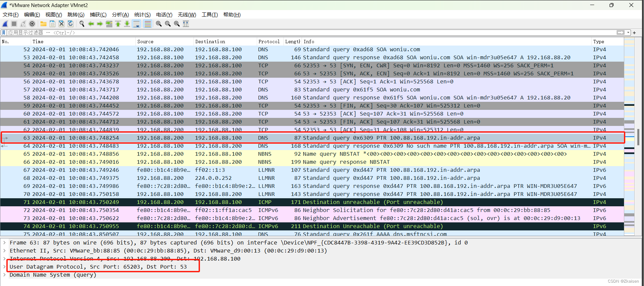The width and height of the screenshot is (644, 286).
Task: Expand the User Datagram Protocol layer
Action: click(4, 267)
